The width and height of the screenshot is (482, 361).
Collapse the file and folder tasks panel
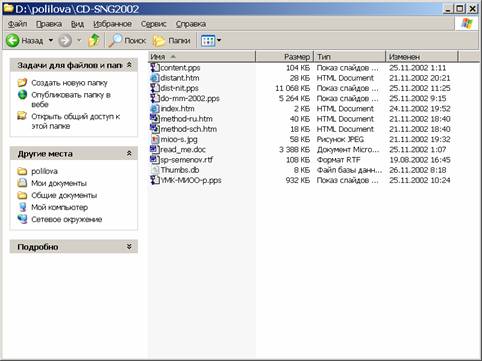129,65
